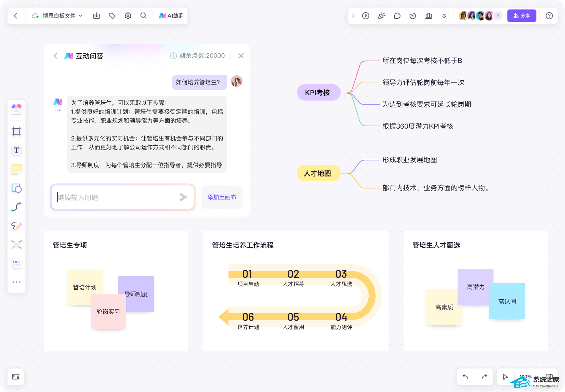The height and width of the screenshot is (392, 565).
Task: Select the pink 轮岗实习 sticky note
Action: (108, 312)
